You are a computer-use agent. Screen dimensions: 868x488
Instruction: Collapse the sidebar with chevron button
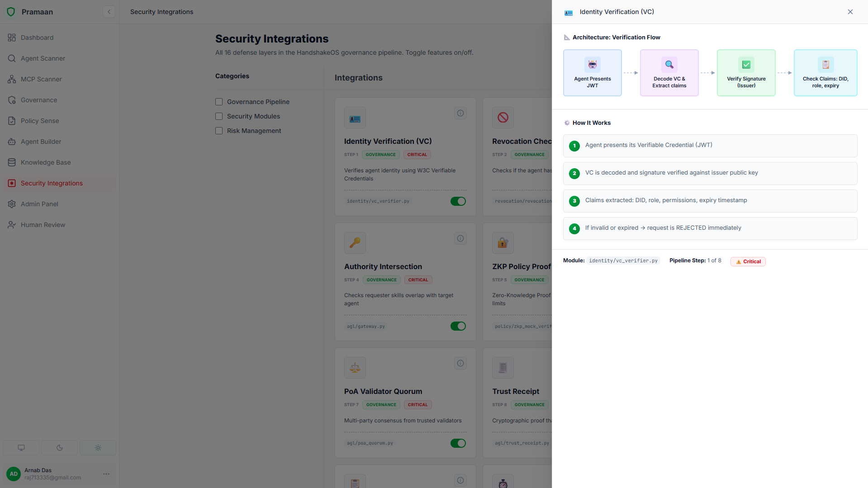[x=109, y=12]
